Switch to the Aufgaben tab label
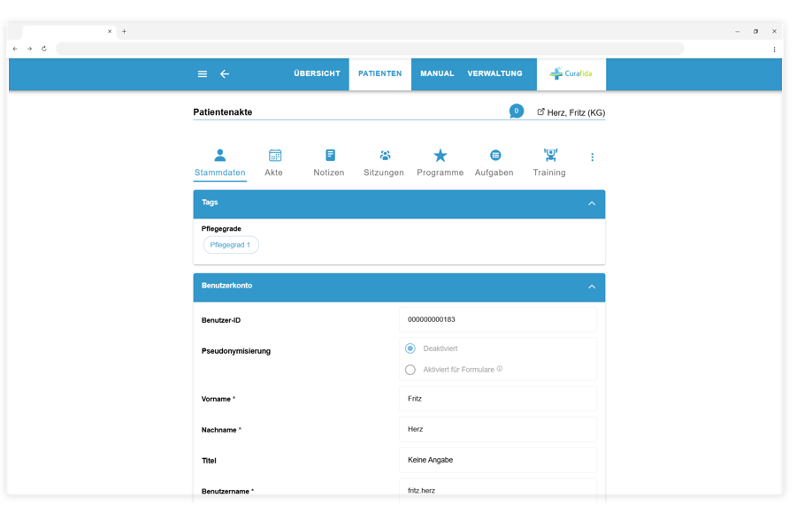 (x=494, y=172)
